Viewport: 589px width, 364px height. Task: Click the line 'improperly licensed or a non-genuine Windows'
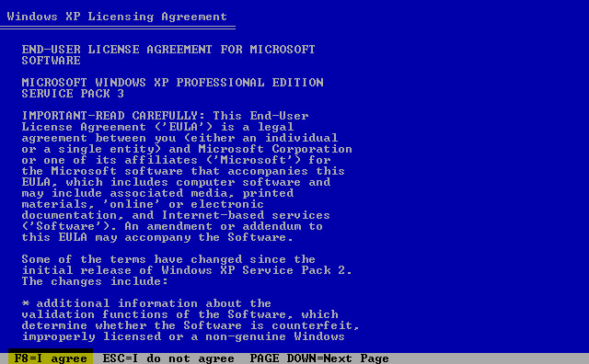pyautogui.click(x=183, y=336)
